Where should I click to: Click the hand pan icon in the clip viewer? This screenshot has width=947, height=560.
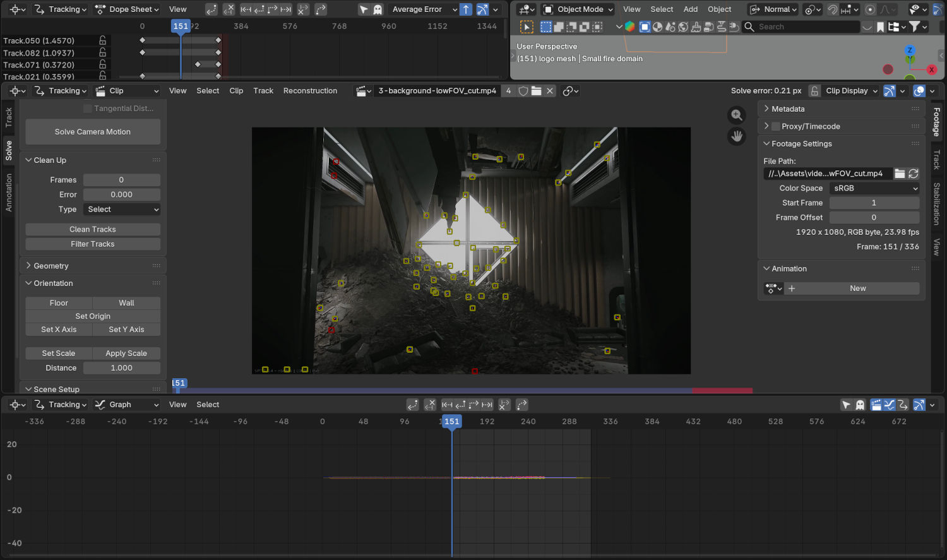(x=737, y=136)
